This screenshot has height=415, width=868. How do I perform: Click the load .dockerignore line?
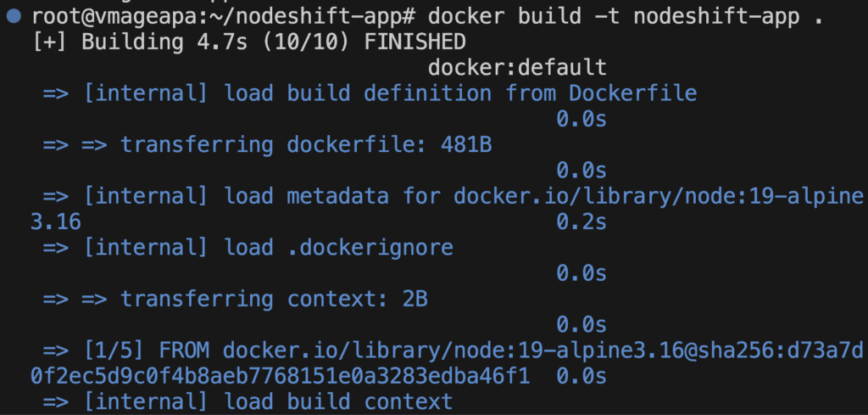pyautogui.click(x=248, y=248)
